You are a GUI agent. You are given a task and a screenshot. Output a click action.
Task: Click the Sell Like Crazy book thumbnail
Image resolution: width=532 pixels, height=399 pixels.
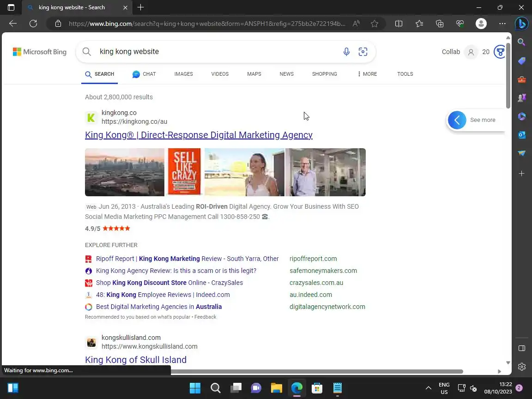coord(184,172)
